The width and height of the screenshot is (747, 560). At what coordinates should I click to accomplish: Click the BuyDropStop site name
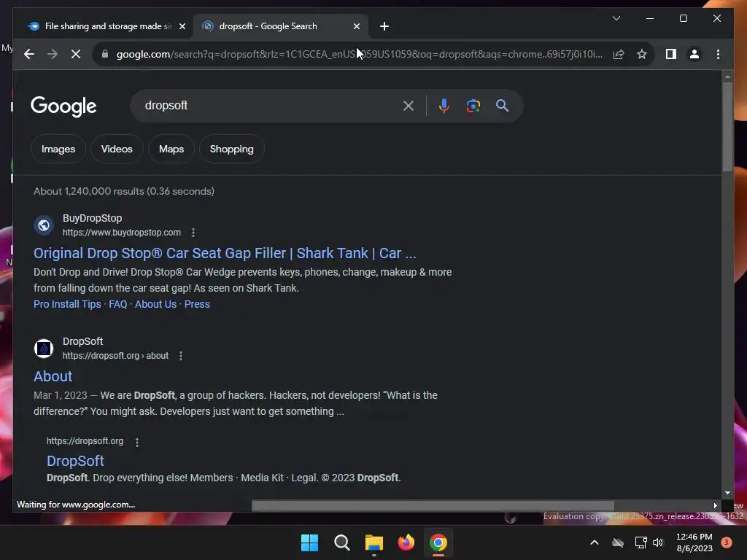(x=93, y=218)
